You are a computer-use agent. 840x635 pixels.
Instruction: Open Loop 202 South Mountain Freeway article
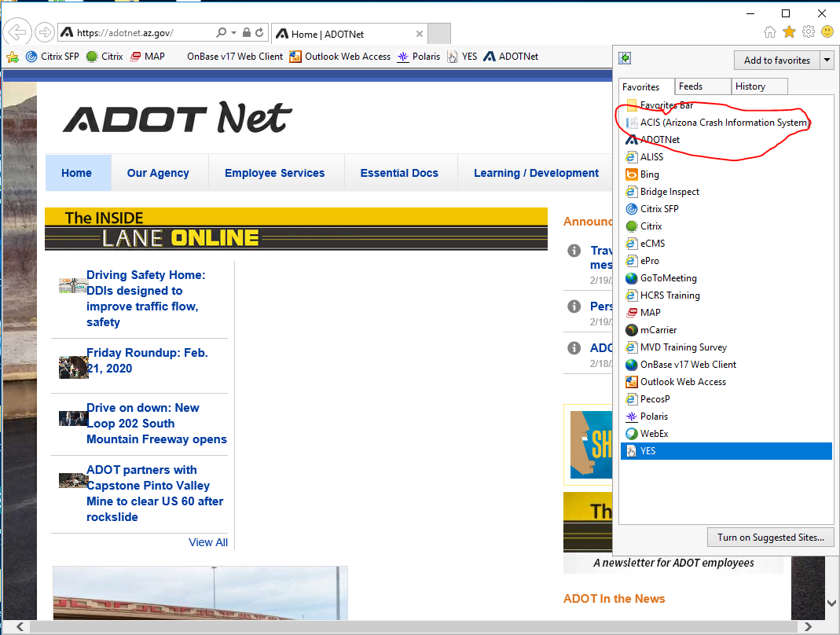[x=156, y=424]
